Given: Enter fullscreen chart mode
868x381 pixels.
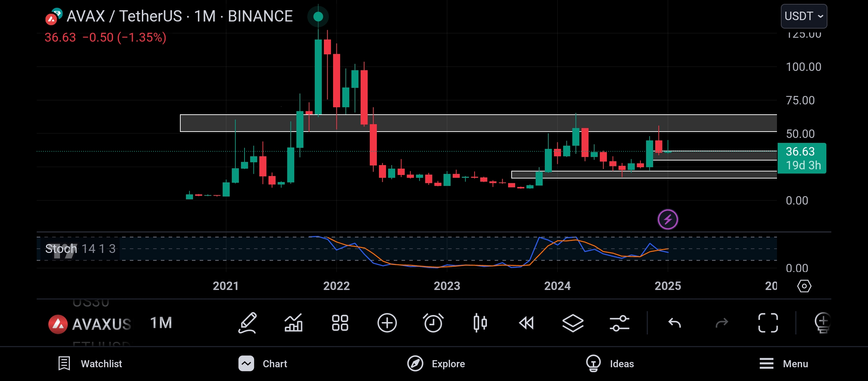Looking at the screenshot, I should click(x=768, y=323).
